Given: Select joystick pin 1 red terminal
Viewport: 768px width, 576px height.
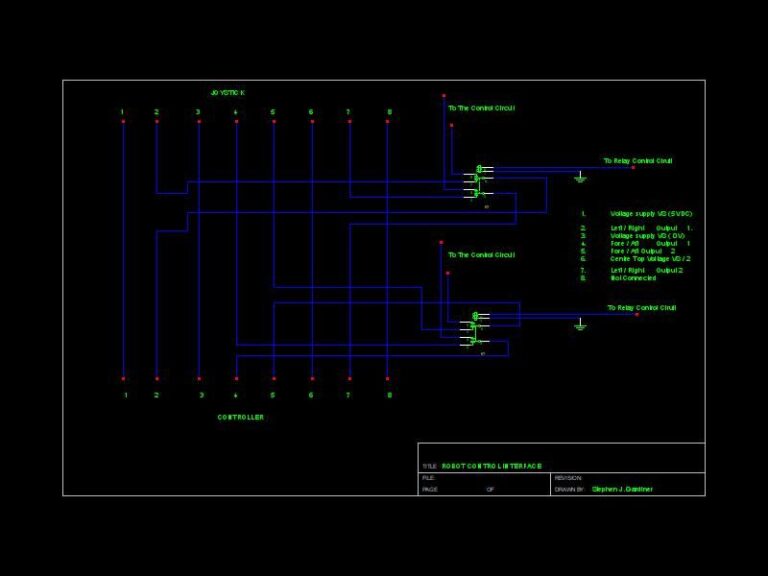Looking at the screenshot, I should 123,122.
